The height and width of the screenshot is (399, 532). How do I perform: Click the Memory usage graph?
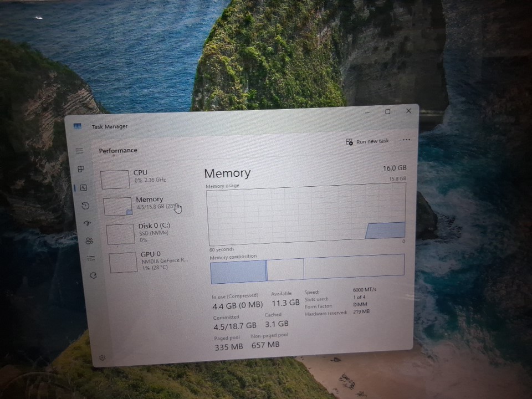pyautogui.click(x=306, y=214)
